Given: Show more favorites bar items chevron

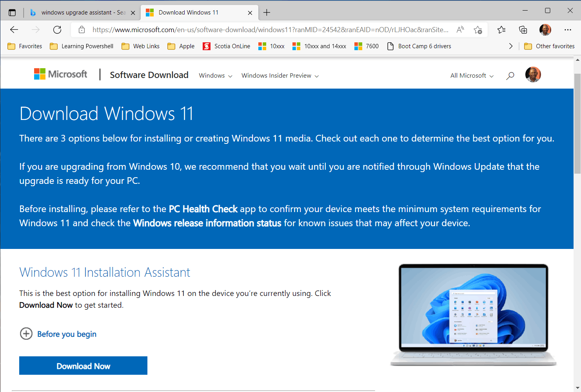Looking at the screenshot, I should [510, 46].
